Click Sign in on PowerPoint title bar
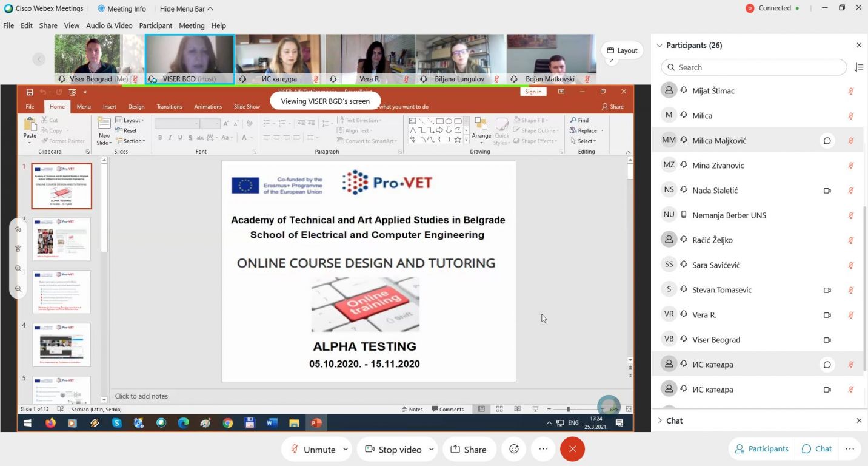Image resolution: width=868 pixels, height=466 pixels. (x=533, y=92)
